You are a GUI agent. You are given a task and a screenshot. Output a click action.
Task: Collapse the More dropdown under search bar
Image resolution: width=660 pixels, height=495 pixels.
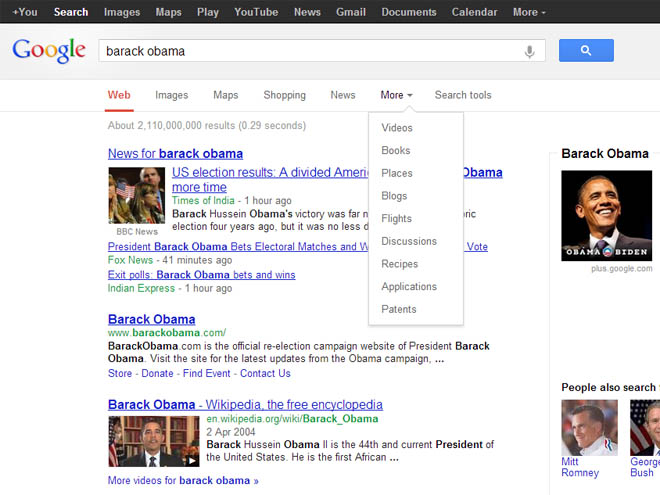pyautogui.click(x=396, y=95)
